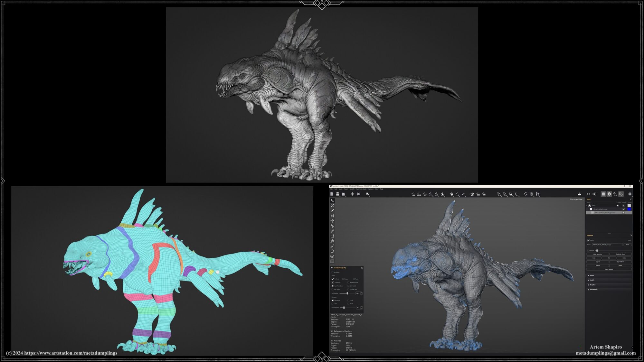Enable the Edges selection checkbox

343,279
